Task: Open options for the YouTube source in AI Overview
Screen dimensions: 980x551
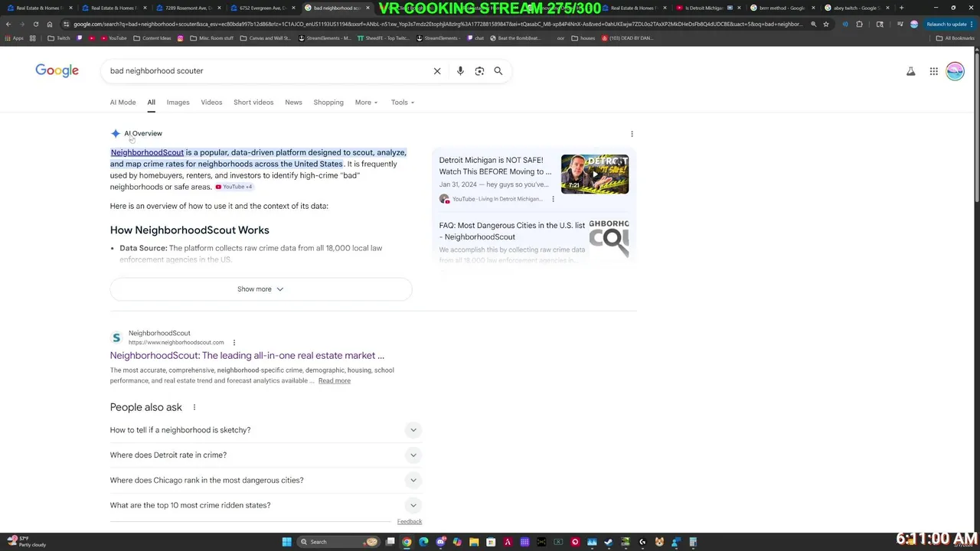Action: [553, 199]
